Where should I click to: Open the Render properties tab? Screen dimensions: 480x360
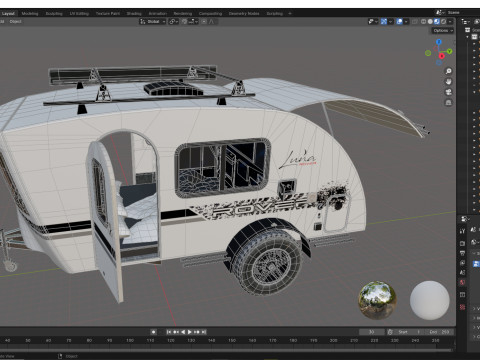pyautogui.click(x=462, y=243)
